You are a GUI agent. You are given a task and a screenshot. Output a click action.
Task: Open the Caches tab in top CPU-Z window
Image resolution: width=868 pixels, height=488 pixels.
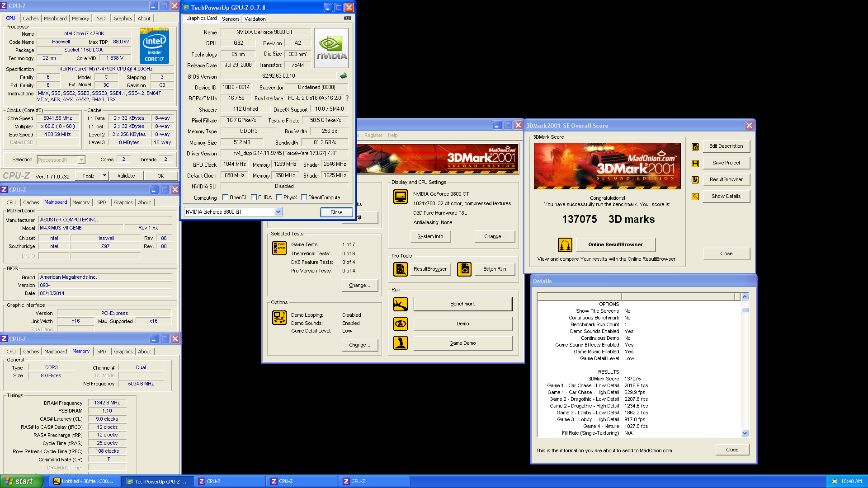pyautogui.click(x=31, y=19)
